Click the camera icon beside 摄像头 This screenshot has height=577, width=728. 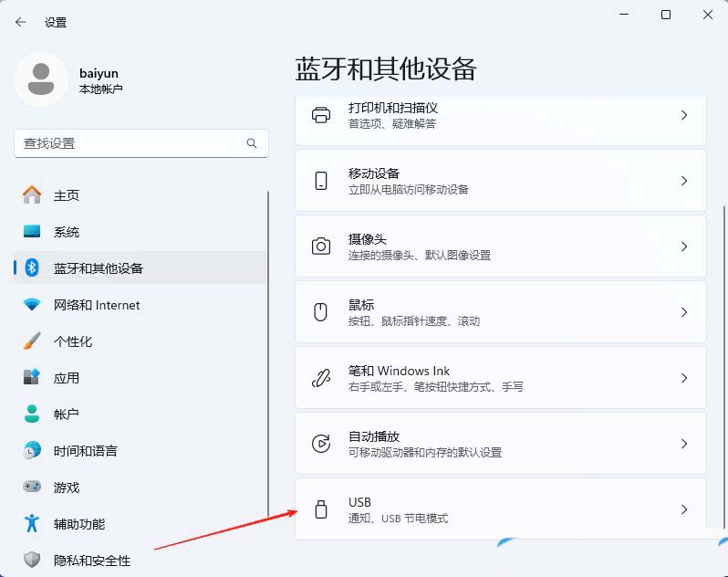pos(320,247)
